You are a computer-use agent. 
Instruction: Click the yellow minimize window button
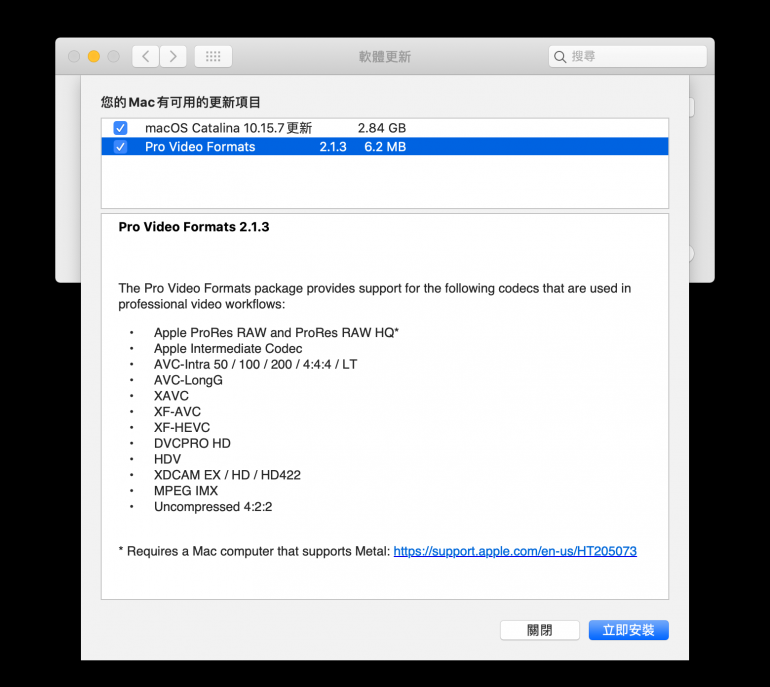coord(94,57)
